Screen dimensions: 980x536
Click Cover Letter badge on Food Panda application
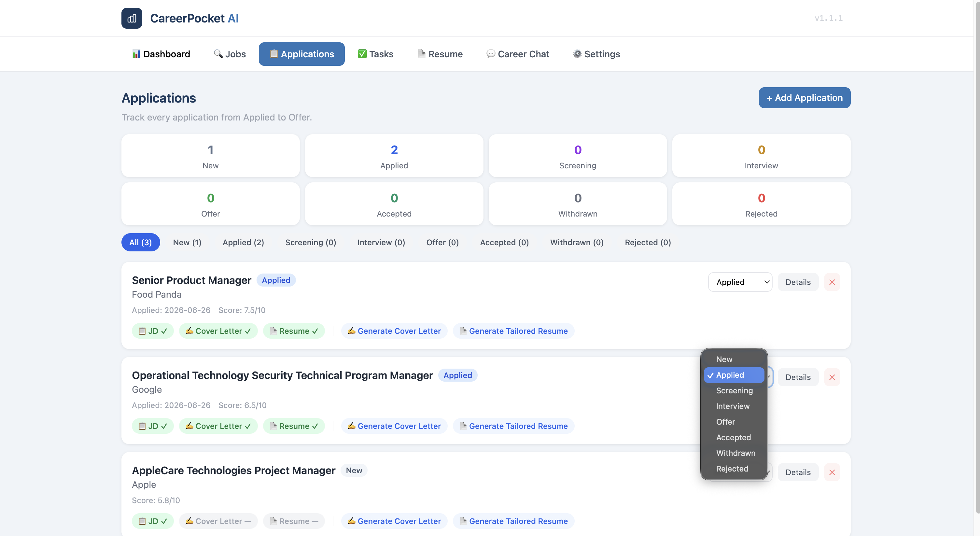(x=218, y=331)
